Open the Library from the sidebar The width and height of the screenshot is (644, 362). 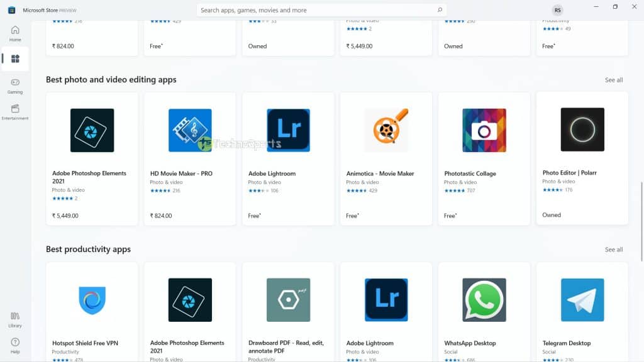coord(15,320)
